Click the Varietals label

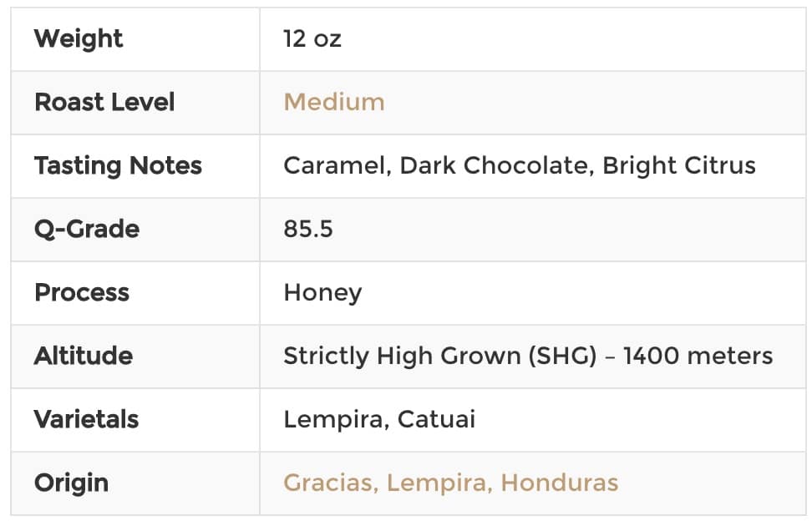click(87, 420)
